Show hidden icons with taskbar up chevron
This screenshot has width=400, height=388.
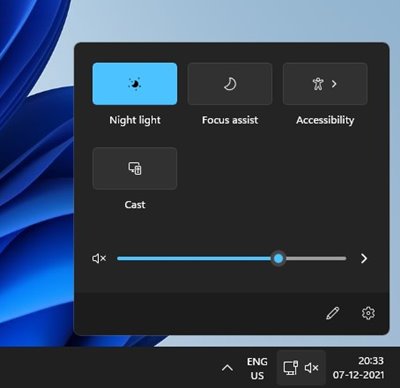click(227, 368)
